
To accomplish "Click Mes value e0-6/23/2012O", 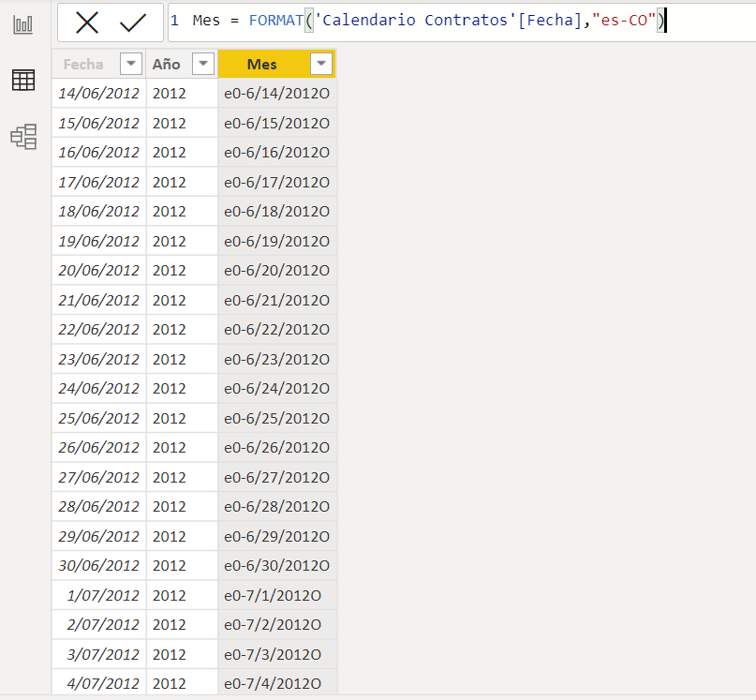I will point(277,359).
